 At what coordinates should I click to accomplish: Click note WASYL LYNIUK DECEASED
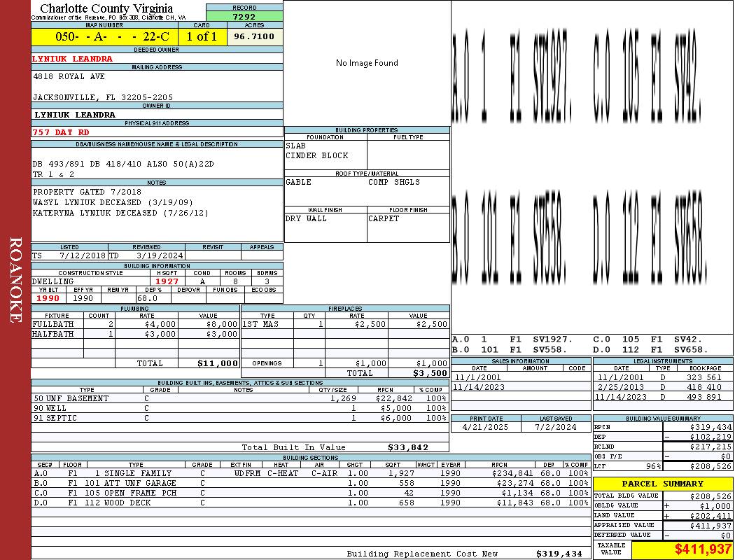(113, 202)
